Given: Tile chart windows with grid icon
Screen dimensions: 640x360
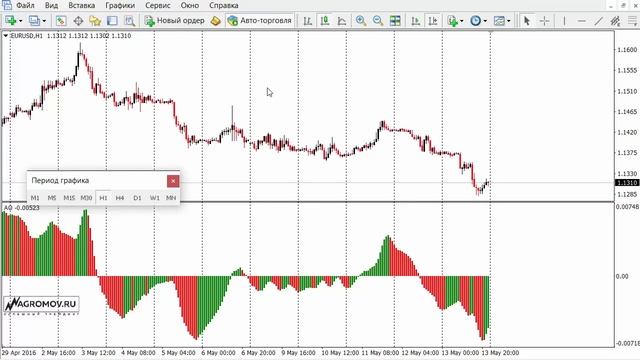Looking at the screenshot, I should 395,20.
